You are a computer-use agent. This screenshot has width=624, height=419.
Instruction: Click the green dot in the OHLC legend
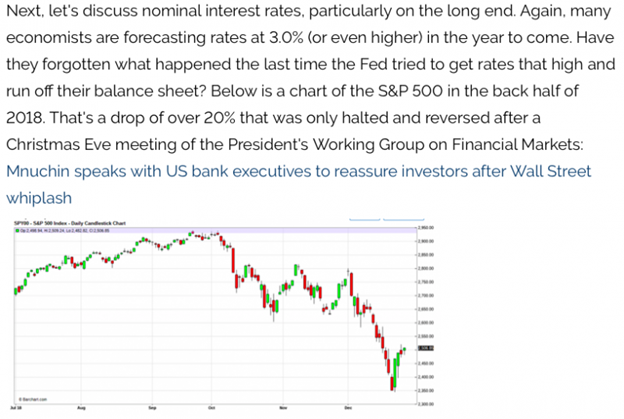pyautogui.click(x=15, y=230)
